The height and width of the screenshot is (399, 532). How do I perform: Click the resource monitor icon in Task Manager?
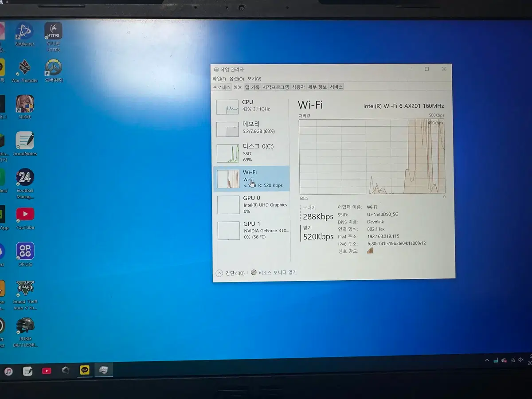(x=254, y=273)
